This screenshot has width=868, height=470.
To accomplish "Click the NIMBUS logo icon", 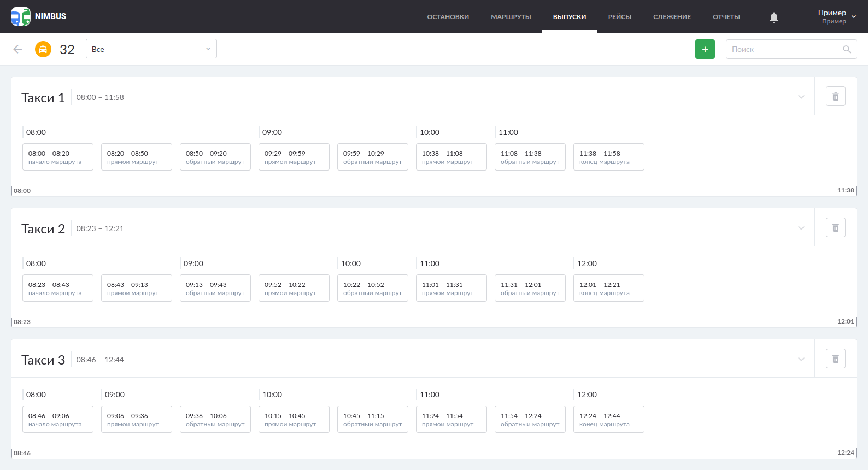I will [x=21, y=16].
